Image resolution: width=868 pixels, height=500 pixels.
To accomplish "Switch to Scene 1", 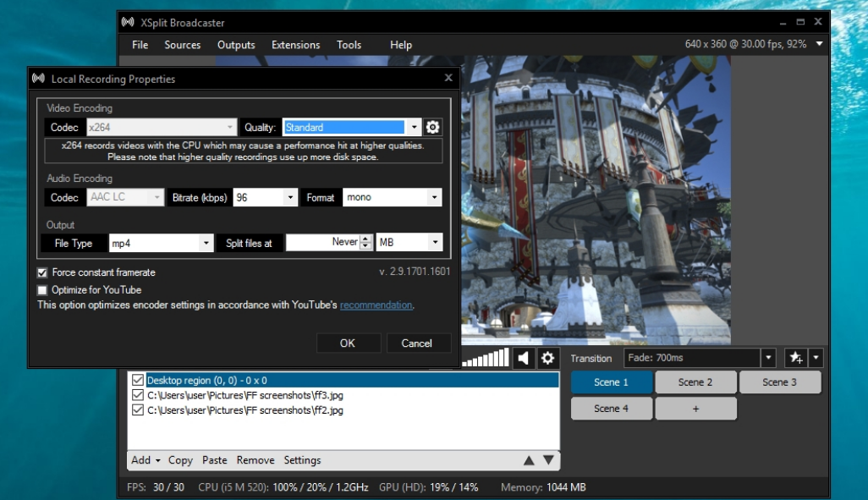I will (611, 382).
